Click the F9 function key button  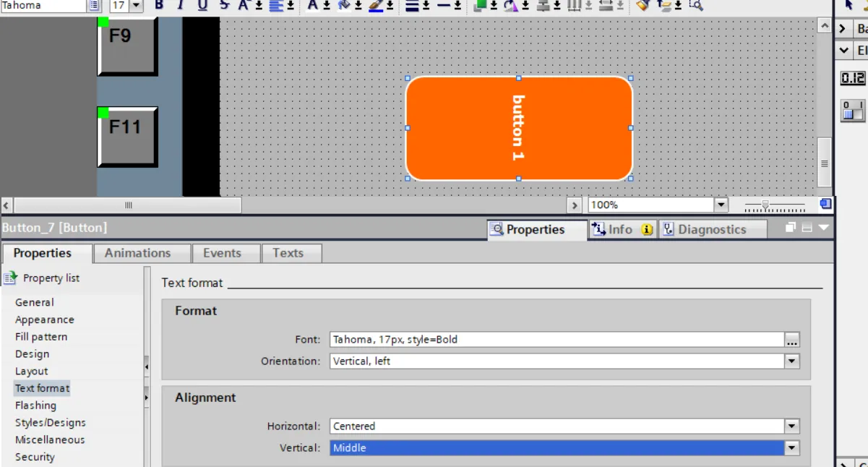127,45
